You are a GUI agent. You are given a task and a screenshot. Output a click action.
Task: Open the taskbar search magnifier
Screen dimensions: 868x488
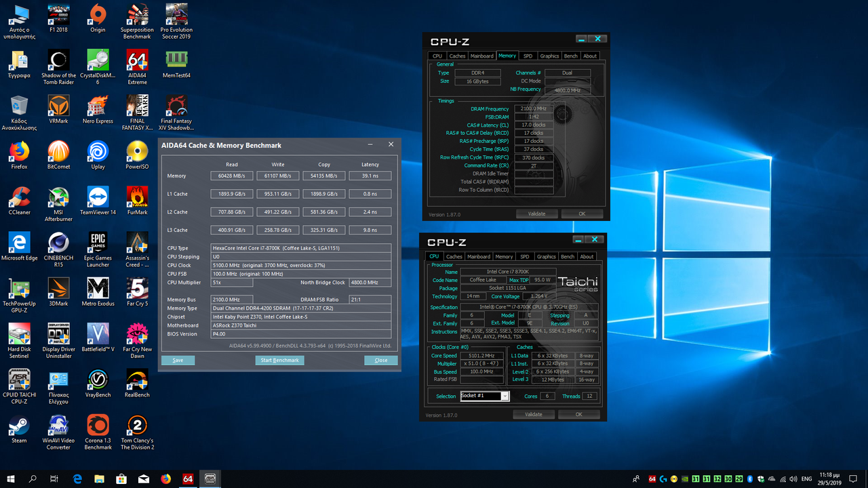click(33, 479)
